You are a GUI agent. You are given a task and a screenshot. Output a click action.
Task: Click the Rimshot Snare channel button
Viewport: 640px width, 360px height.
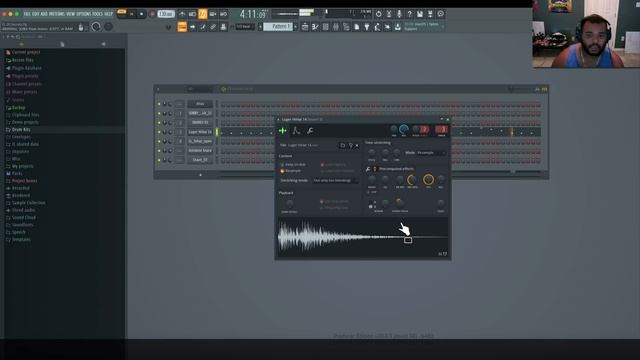200,151
